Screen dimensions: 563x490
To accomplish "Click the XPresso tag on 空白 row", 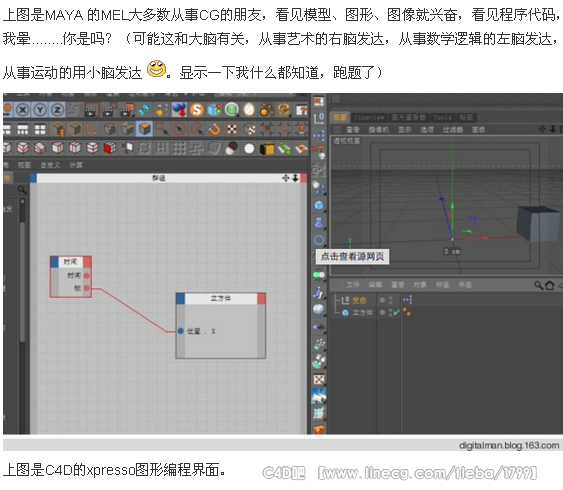I will pos(407,300).
